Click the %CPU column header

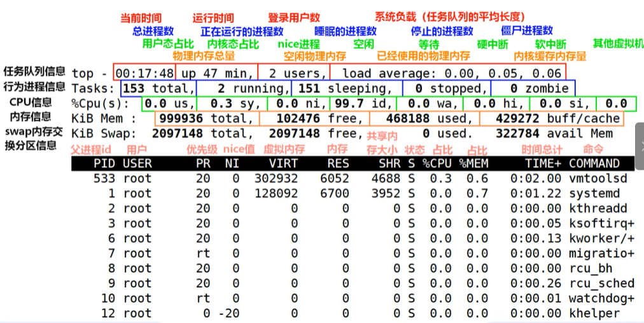coord(437,163)
